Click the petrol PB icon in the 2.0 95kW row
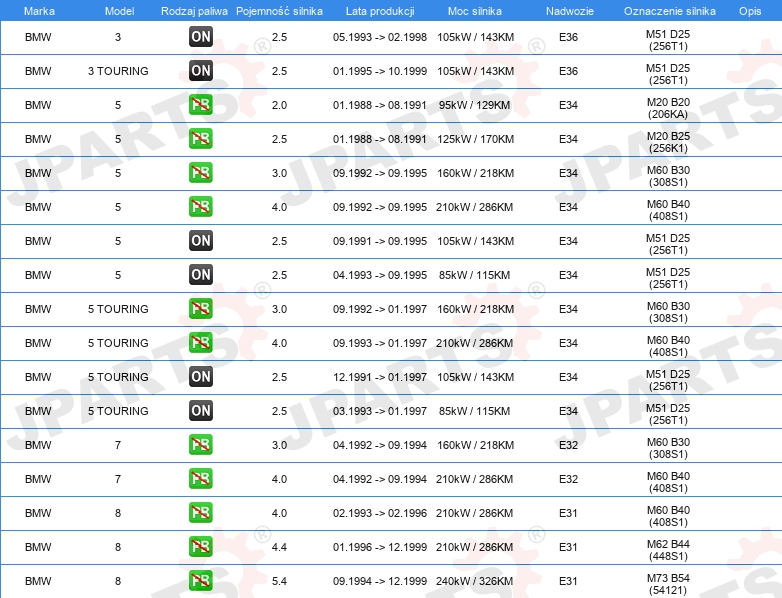The width and height of the screenshot is (782, 598). 201,105
